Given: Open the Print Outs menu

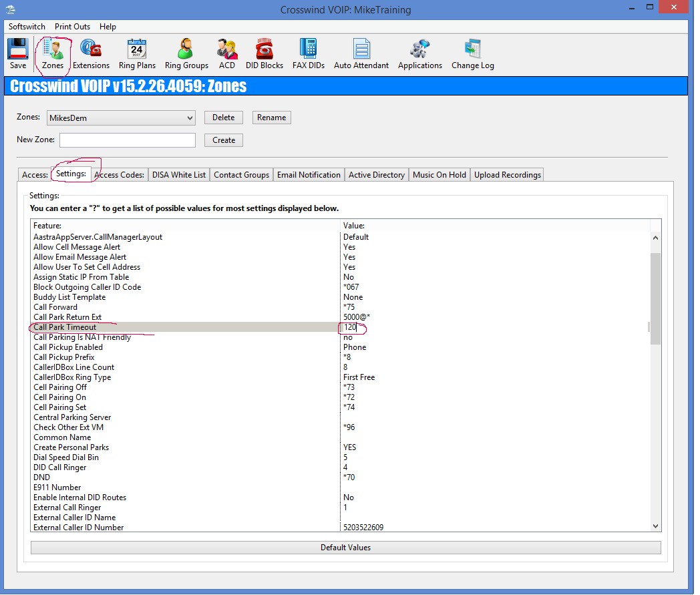Looking at the screenshot, I should pos(72,27).
